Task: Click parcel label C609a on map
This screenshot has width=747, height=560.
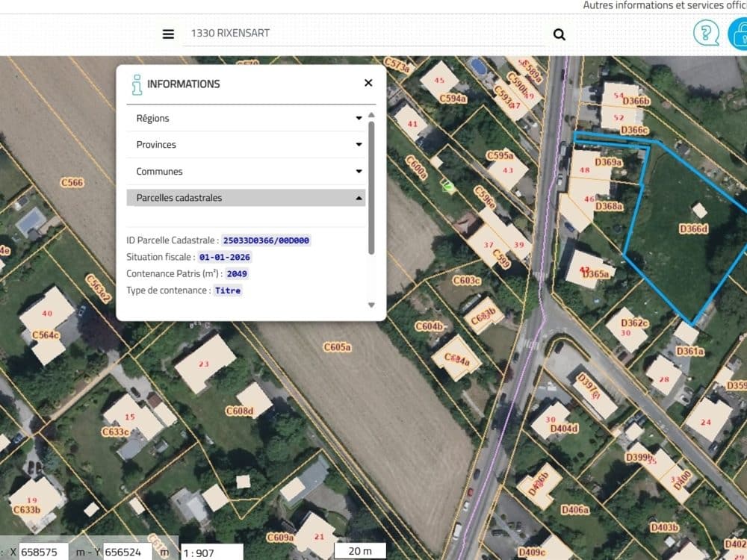Action: click(x=280, y=538)
